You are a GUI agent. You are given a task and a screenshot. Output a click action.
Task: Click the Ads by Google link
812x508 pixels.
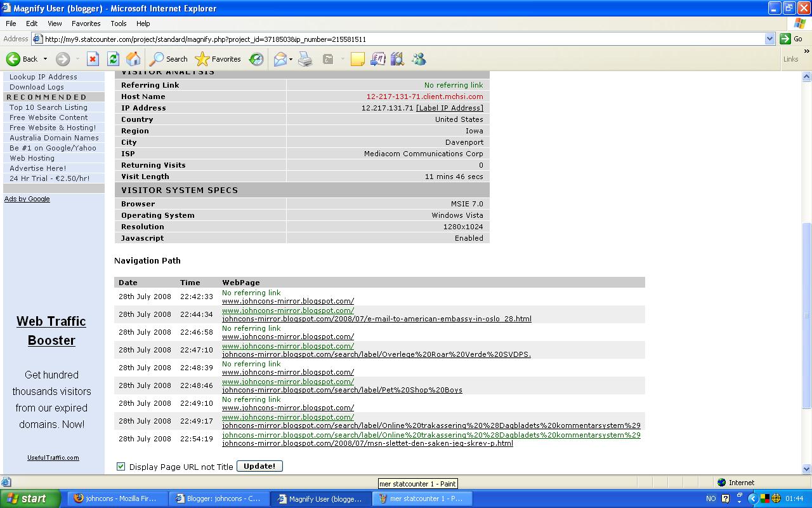(27, 199)
